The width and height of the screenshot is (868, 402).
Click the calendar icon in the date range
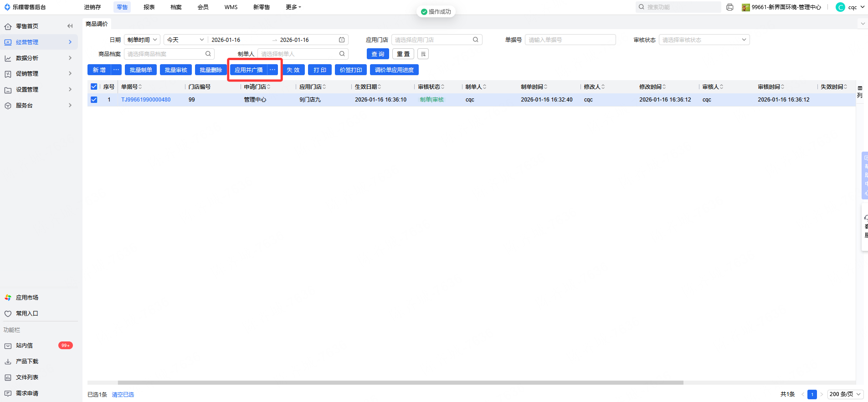342,40
